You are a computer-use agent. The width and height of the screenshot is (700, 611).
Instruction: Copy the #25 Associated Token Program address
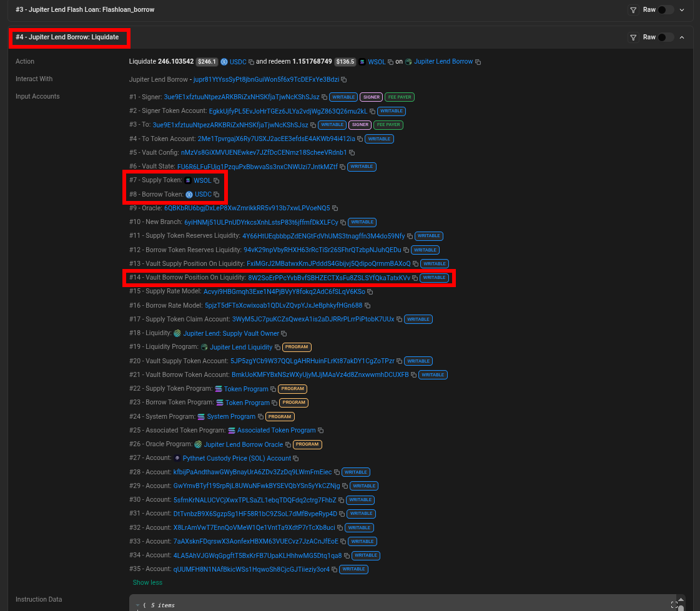click(x=320, y=430)
